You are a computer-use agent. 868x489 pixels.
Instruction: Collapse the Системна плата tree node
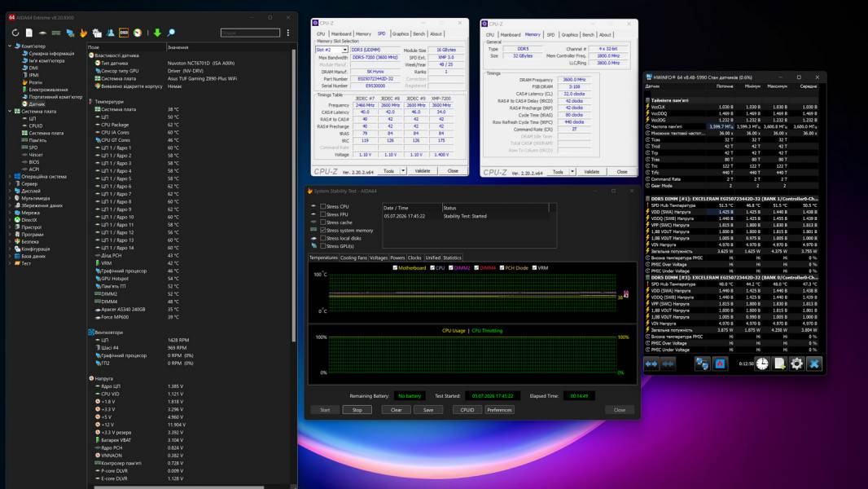pos(10,112)
